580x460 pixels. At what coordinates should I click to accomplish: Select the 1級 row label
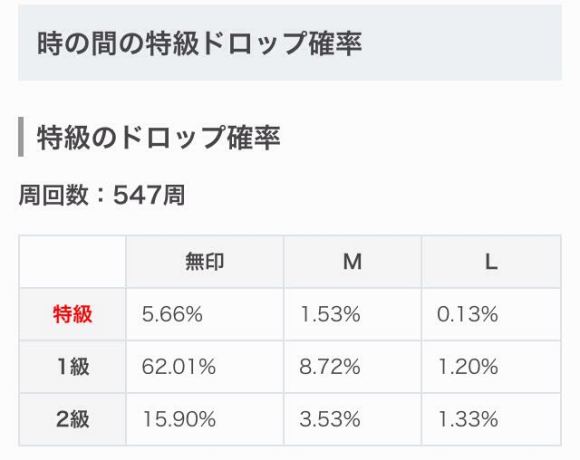pos(72,367)
